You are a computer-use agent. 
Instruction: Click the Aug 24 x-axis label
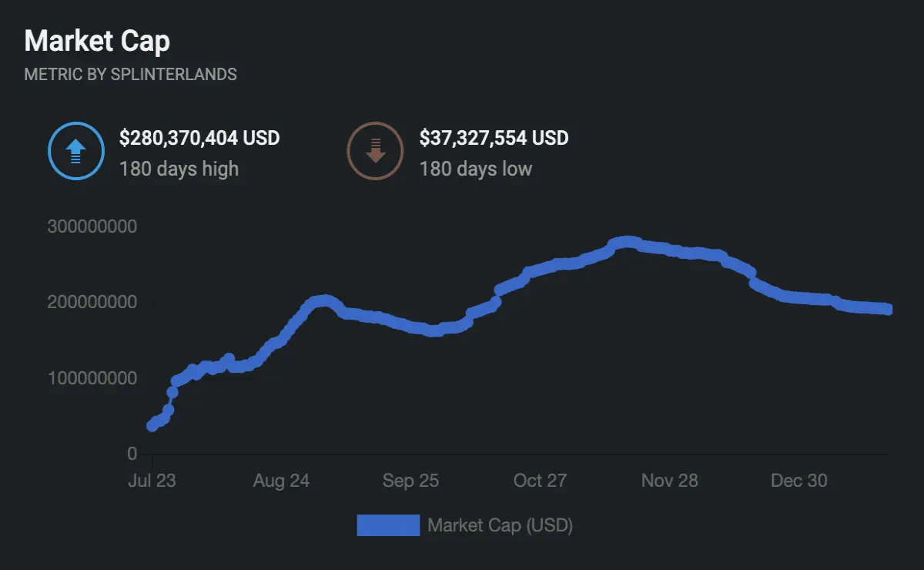pos(281,481)
